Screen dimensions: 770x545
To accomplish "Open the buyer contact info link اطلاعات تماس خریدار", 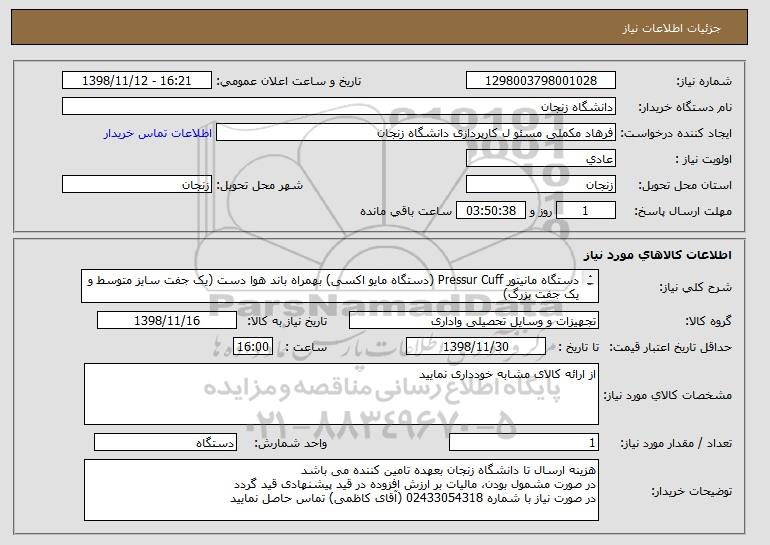I will coord(158,133).
